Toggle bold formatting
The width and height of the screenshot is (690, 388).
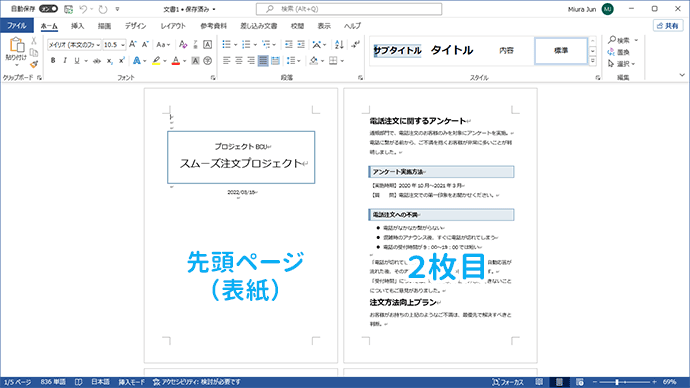[53, 61]
